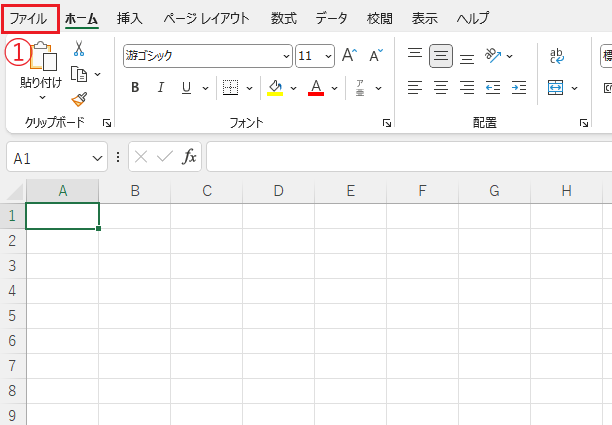Screen dimensions: 612x425
Task: Apply the yellow fill color bucket
Action: point(275,87)
